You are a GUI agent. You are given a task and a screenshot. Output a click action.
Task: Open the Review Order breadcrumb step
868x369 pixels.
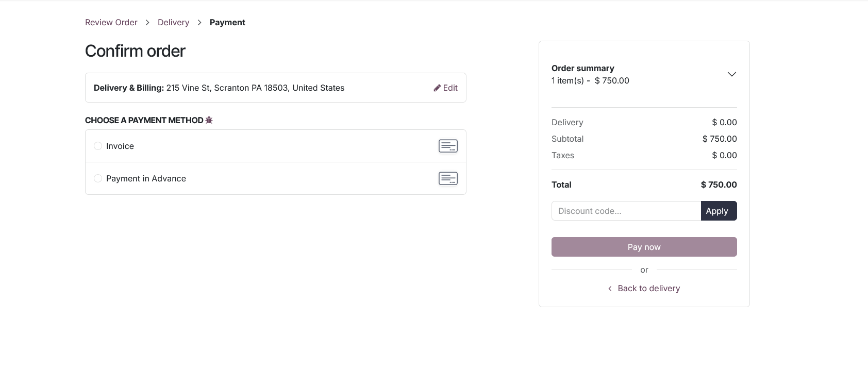tap(111, 22)
